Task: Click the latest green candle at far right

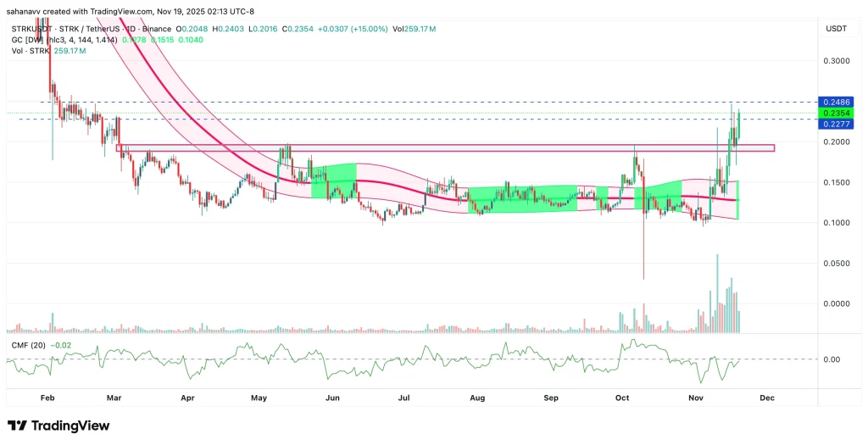Action: coord(739,125)
